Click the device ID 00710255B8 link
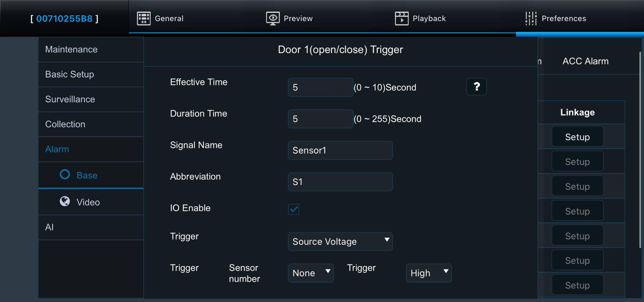 (x=64, y=18)
